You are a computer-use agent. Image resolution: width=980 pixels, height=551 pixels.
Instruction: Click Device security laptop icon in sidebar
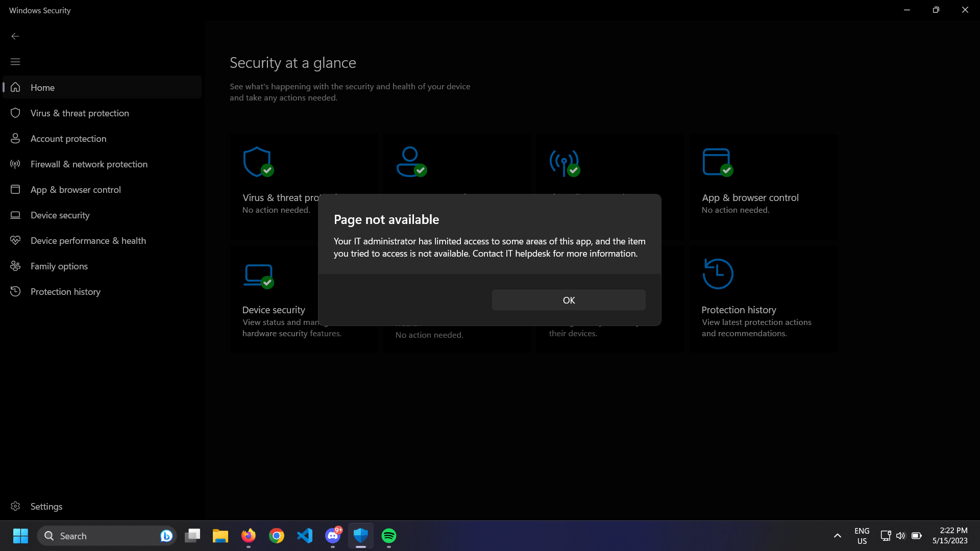point(15,215)
